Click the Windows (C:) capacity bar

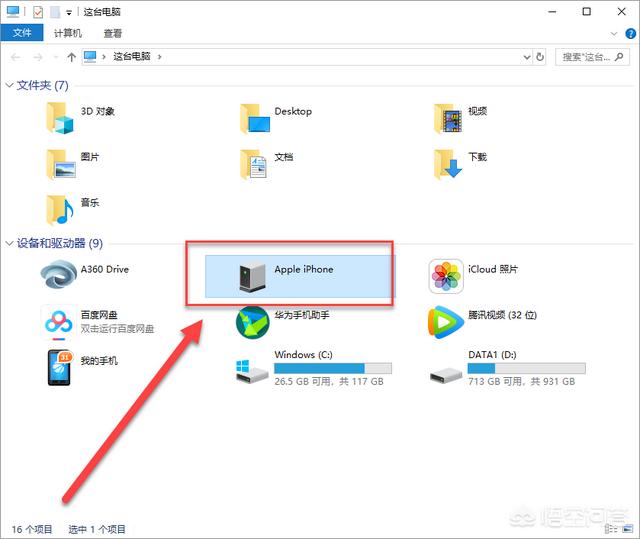point(333,368)
